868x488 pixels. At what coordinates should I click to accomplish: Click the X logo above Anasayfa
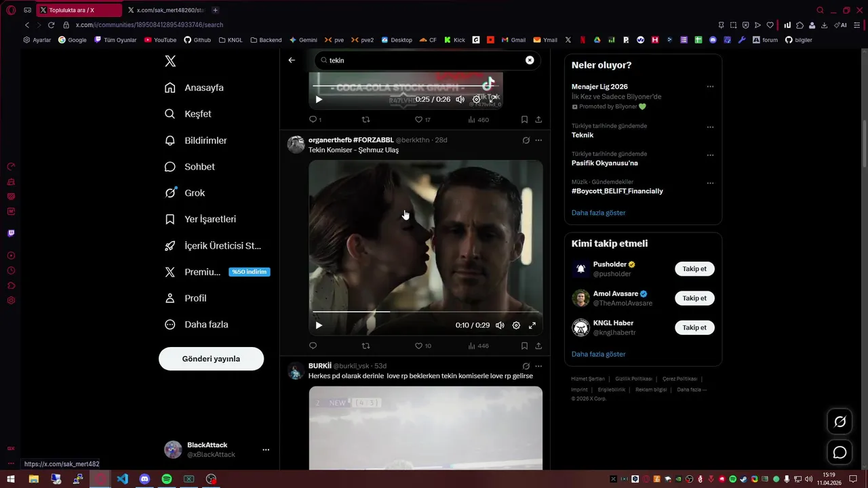pos(170,61)
